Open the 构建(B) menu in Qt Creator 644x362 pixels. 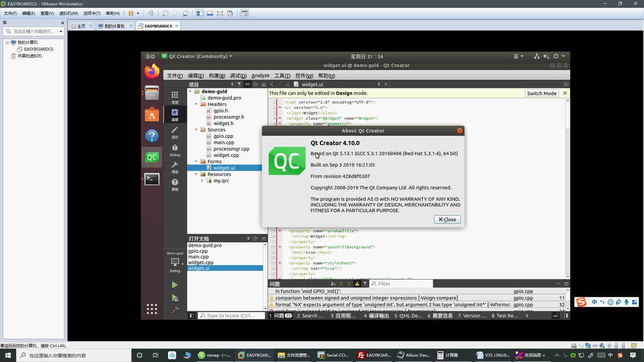point(217,75)
